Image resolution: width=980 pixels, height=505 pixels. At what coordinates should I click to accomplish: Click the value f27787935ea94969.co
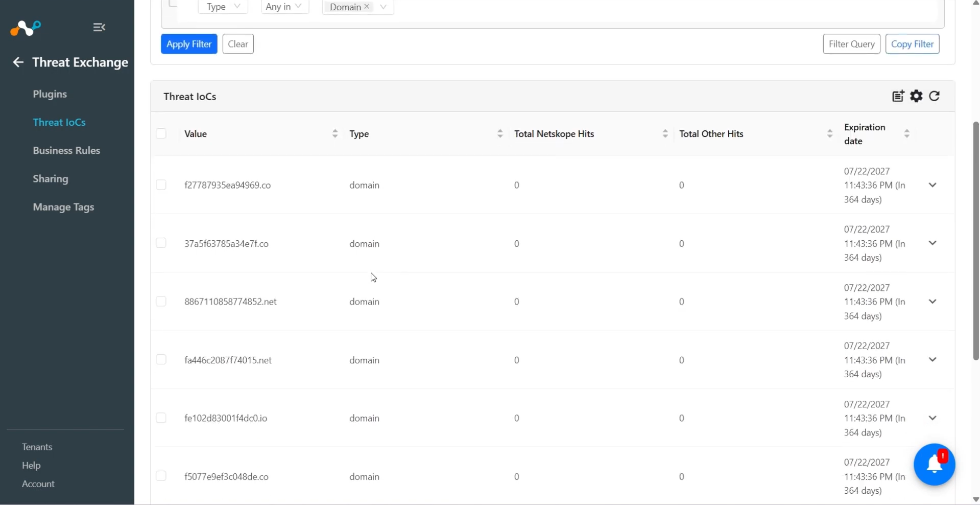228,185
